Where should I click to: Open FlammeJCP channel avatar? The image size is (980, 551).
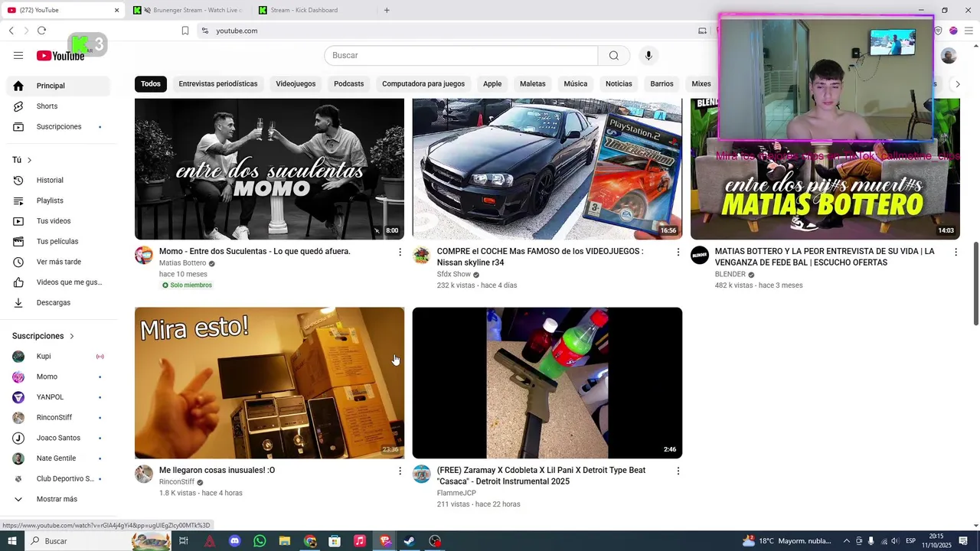pos(422,474)
